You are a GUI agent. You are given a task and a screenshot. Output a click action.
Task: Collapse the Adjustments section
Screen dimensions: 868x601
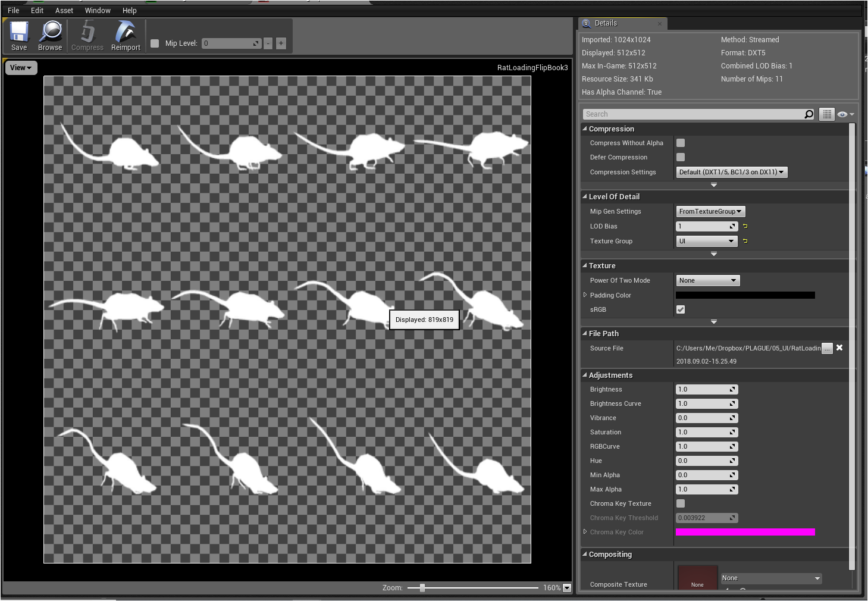(585, 375)
